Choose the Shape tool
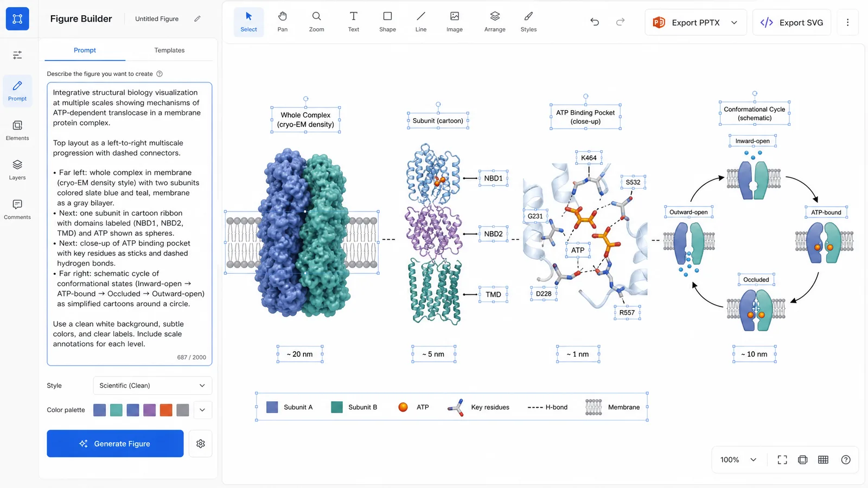 [387, 22]
